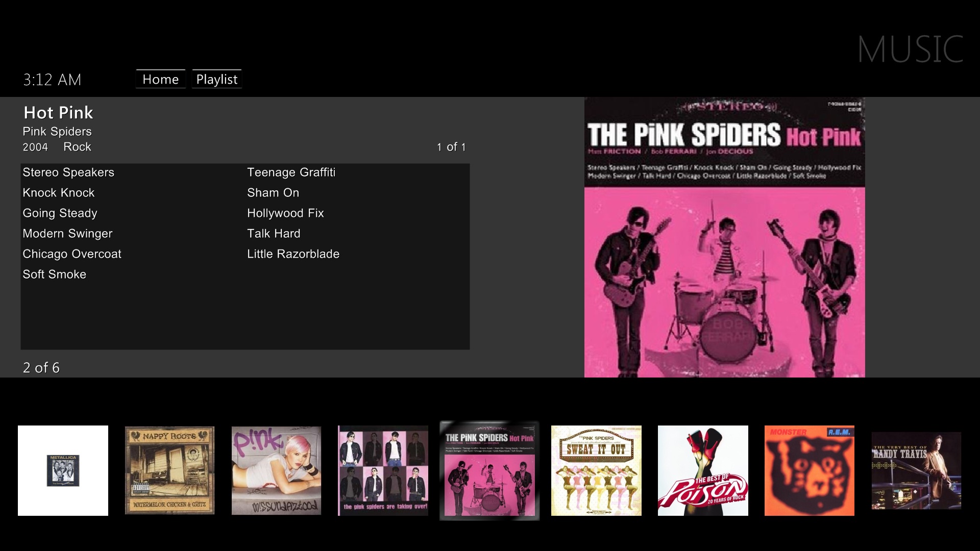The height and width of the screenshot is (551, 980).
Task: Go to the Home button
Action: tap(161, 79)
